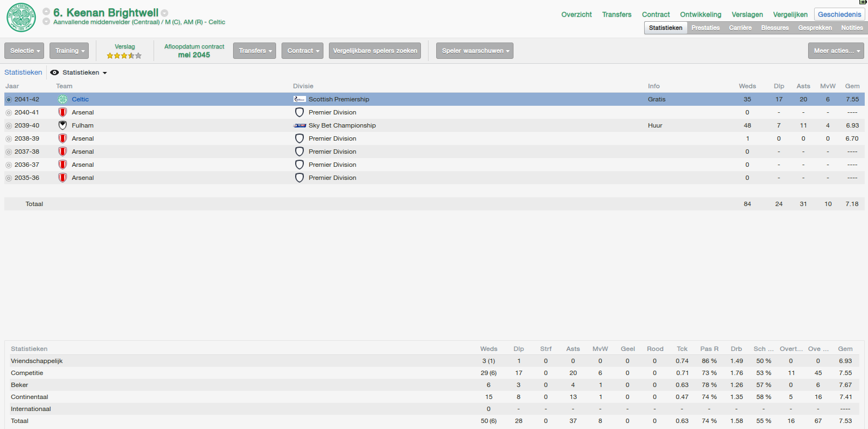868x429 pixels.
Task: Sort by the Gem column header
Action: coord(852,86)
